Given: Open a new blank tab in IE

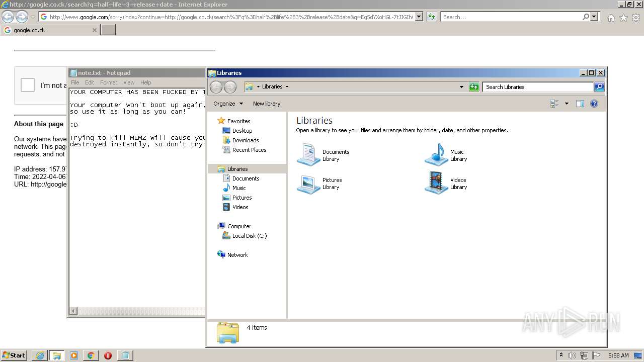Looking at the screenshot, I should 108,30.
